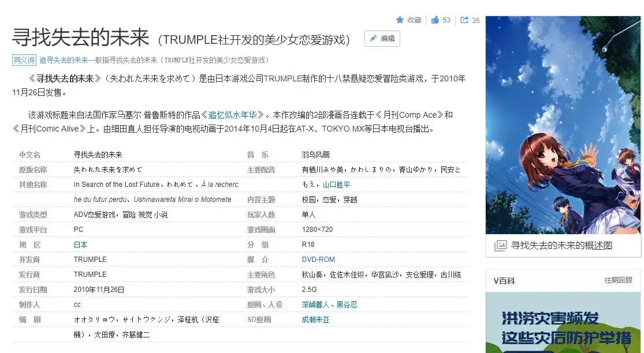Click the resolution value 1280×720
Screen dimensions: 644x353
317,230
